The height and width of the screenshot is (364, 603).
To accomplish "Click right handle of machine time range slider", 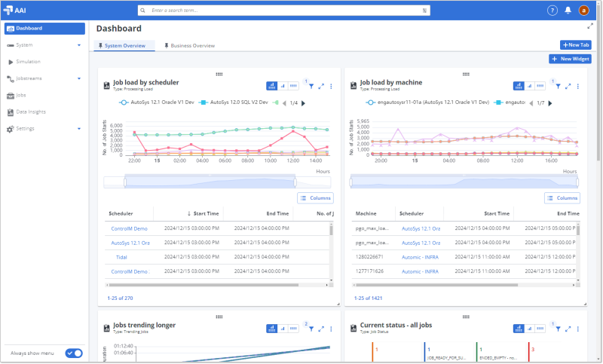I will [x=577, y=182].
